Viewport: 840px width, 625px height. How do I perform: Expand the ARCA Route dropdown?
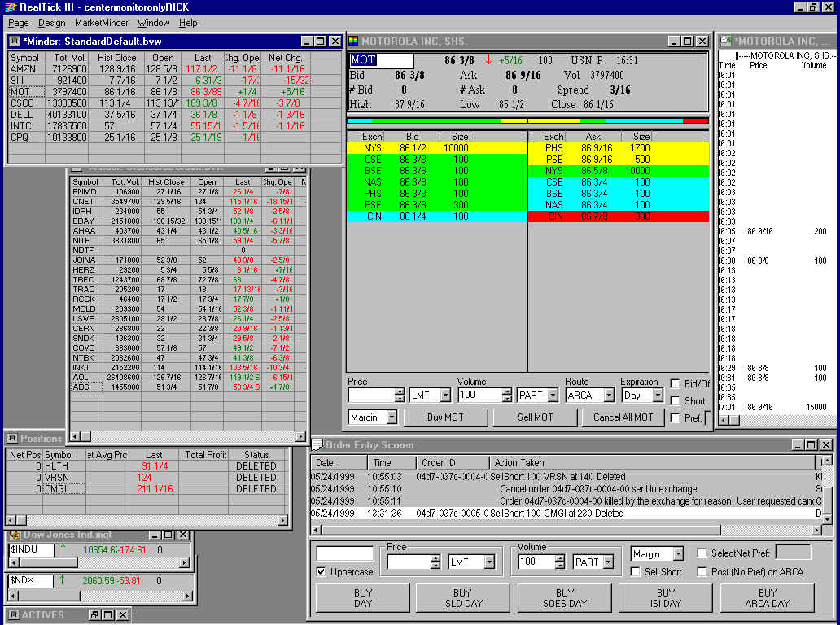tap(609, 396)
